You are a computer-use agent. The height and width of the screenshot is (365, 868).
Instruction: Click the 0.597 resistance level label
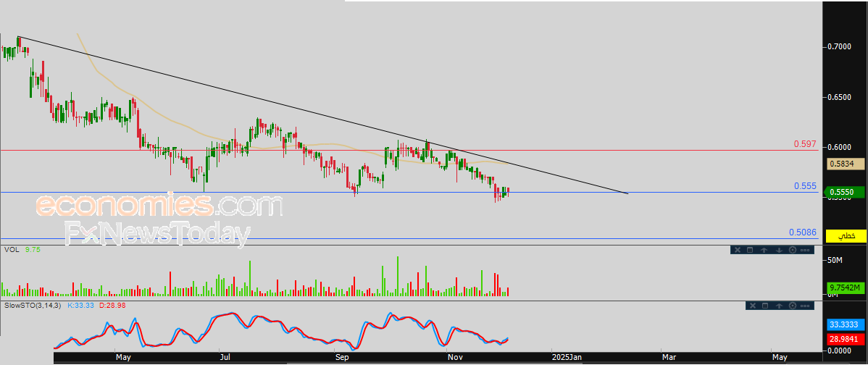(806, 144)
